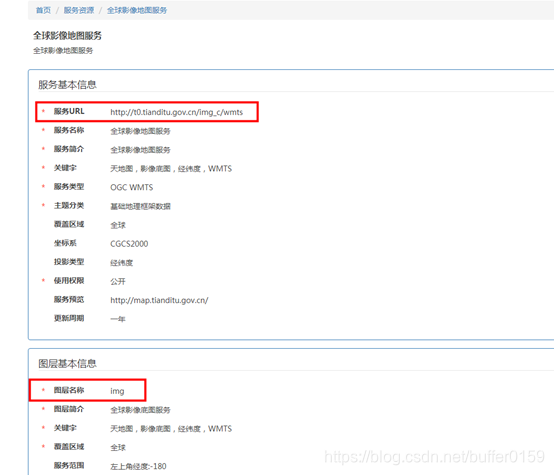Click the 主题分类 field label
Viewport: 554px width, 475px height.
(x=69, y=205)
